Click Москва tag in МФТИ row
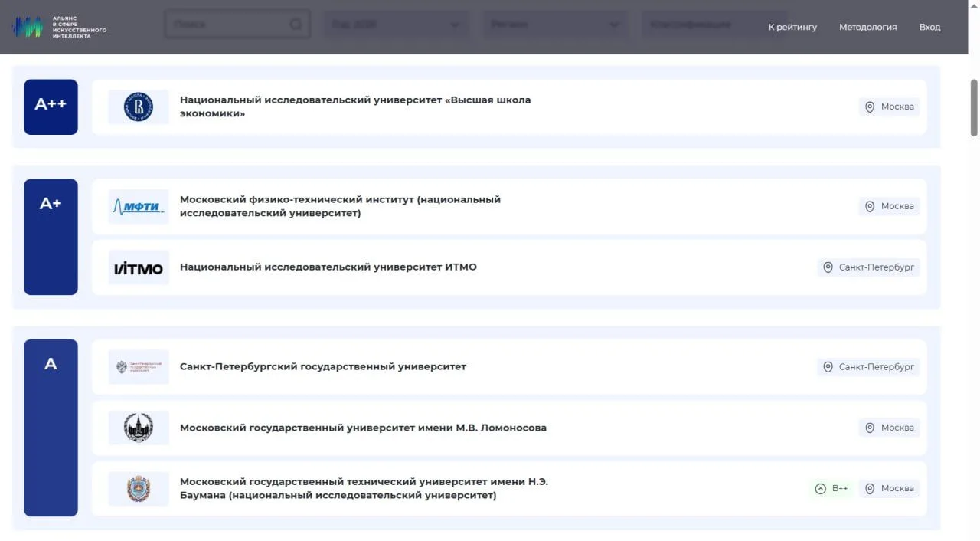Image resolution: width=980 pixels, height=541 pixels. pos(889,206)
